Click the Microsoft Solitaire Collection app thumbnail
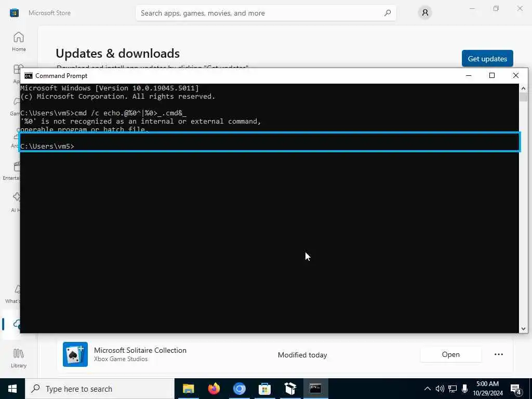The image size is (532, 399). [x=75, y=354]
